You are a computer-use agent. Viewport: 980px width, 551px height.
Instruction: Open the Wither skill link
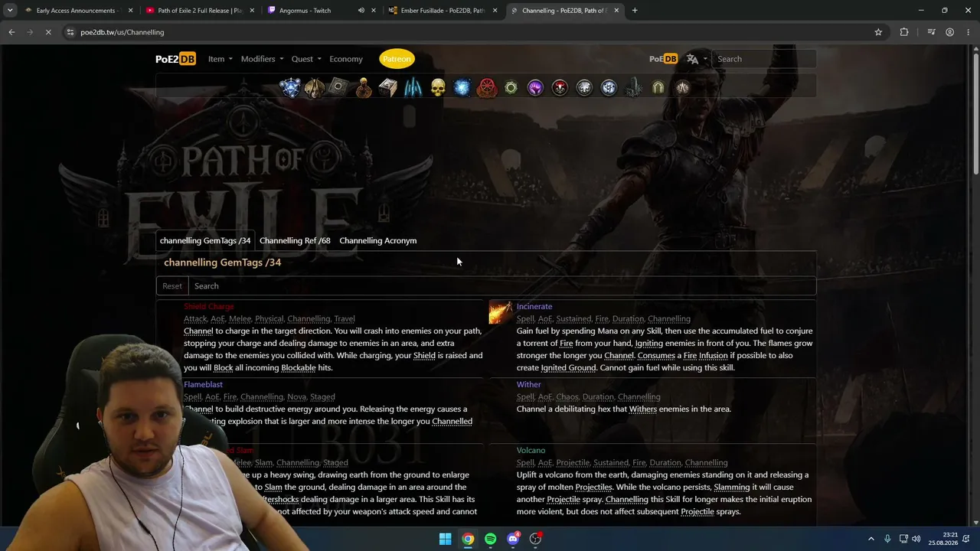click(x=528, y=384)
